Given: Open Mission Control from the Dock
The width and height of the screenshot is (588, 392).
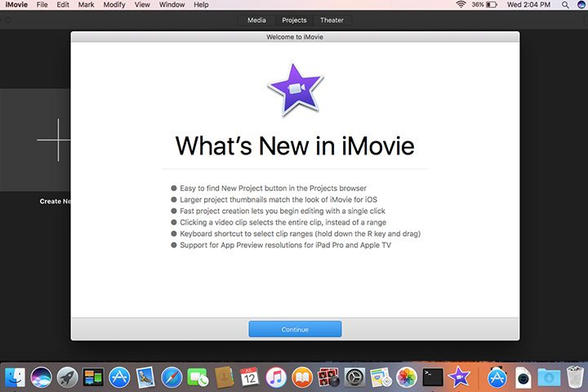Looking at the screenshot, I should pos(93,377).
